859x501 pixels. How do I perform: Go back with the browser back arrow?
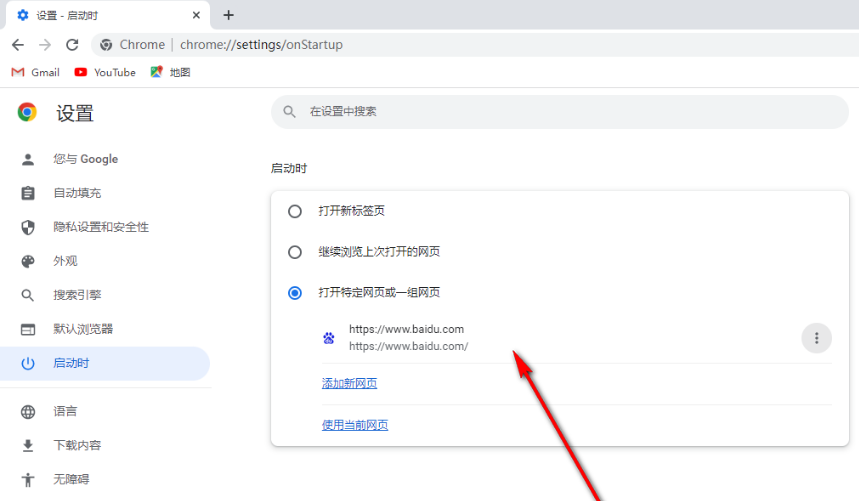coord(18,45)
